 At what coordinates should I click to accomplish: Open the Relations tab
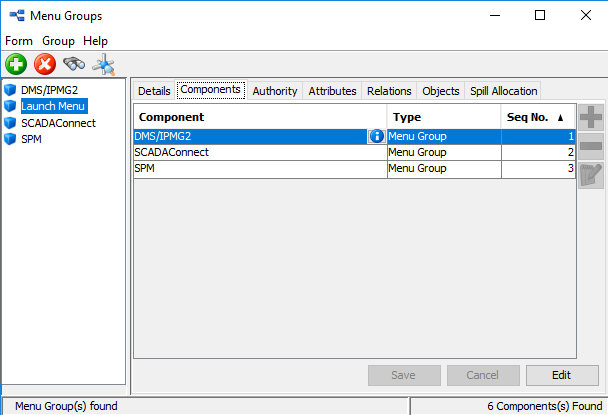[x=389, y=91]
